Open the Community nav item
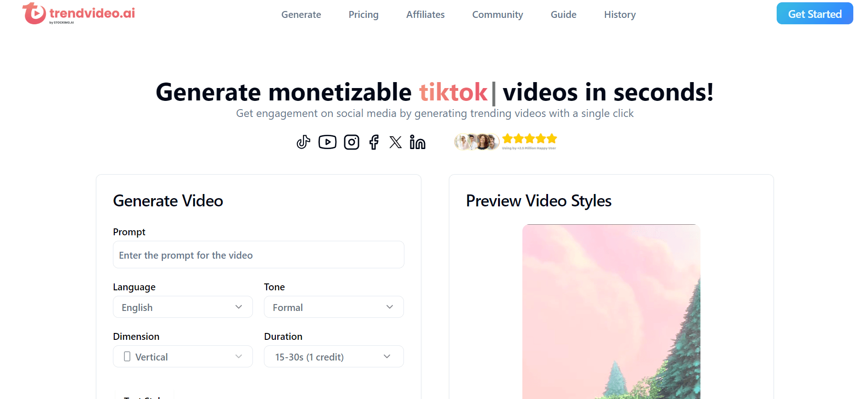Screen dimensions: 868x399 click(x=498, y=15)
